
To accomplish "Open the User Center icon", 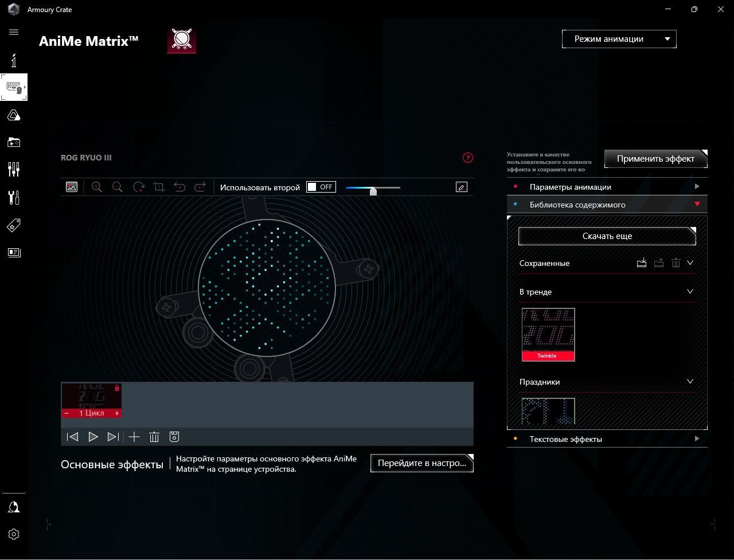I will coord(14,507).
